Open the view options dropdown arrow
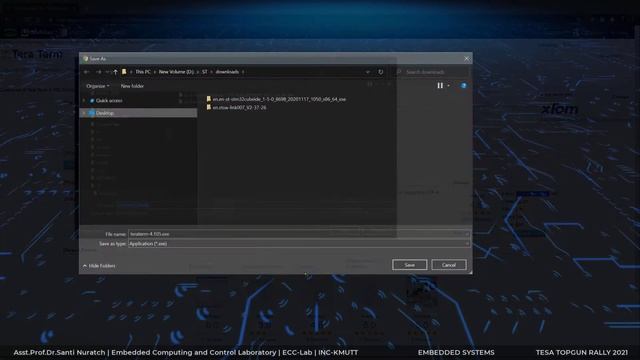The height and width of the screenshot is (360, 640). (449, 86)
